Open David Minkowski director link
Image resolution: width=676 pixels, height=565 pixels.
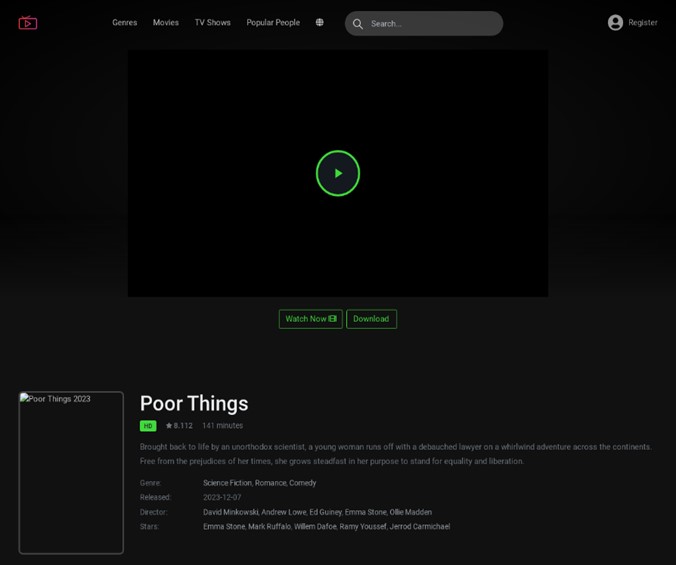230,512
